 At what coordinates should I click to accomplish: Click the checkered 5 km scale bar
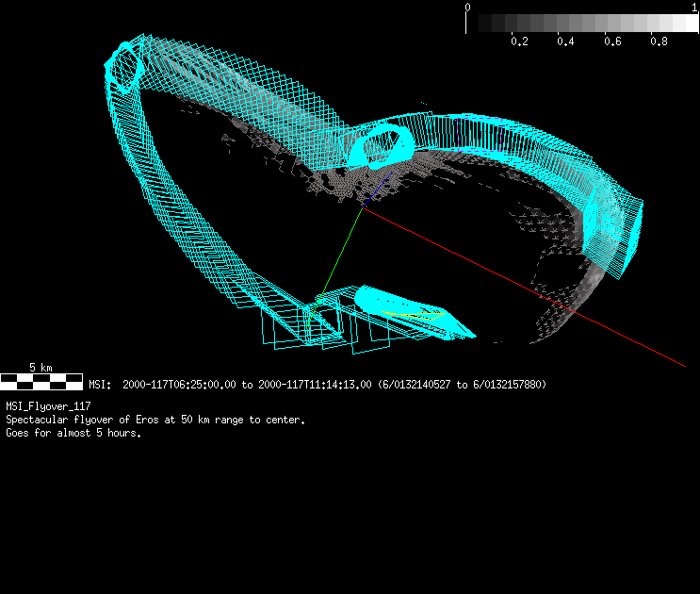pyautogui.click(x=41, y=382)
